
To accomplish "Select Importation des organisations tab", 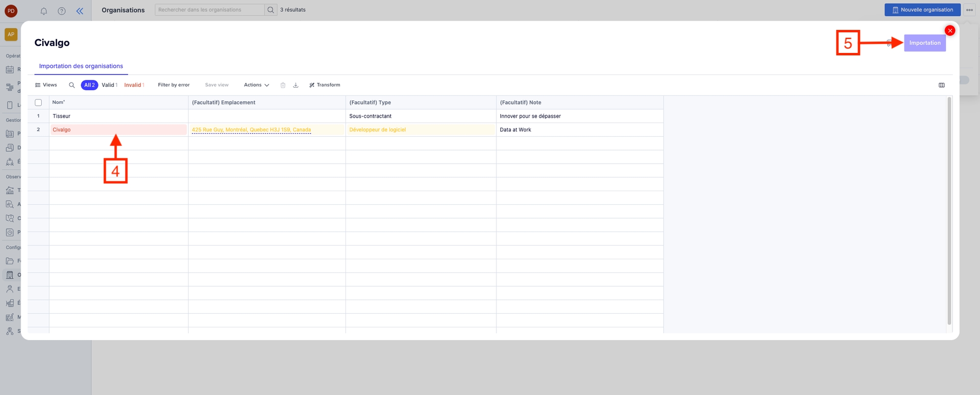I will click(x=81, y=66).
